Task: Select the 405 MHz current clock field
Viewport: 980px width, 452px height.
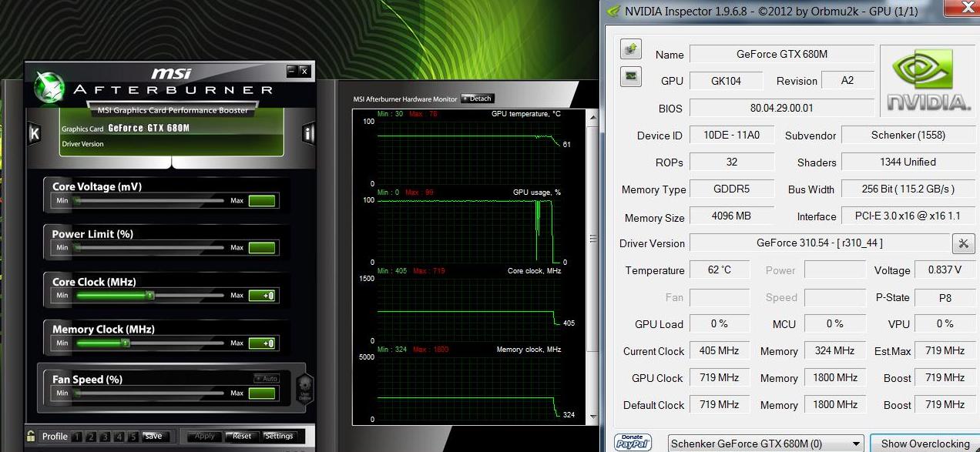Action: click(x=720, y=351)
